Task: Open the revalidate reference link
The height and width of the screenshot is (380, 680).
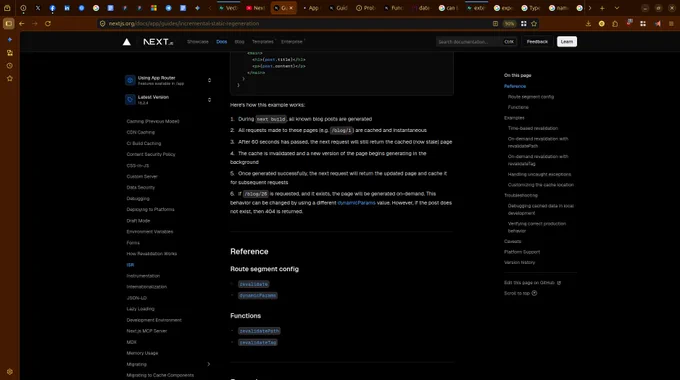Action: click(254, 284)
